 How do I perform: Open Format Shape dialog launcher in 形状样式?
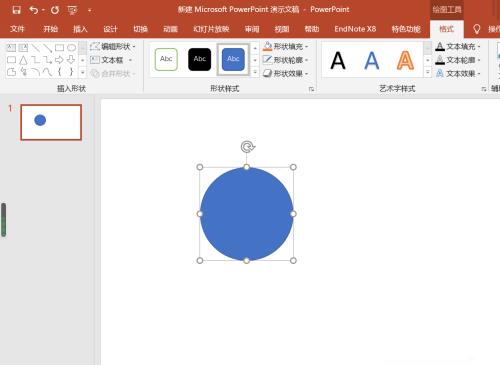[x=311, y=89]
